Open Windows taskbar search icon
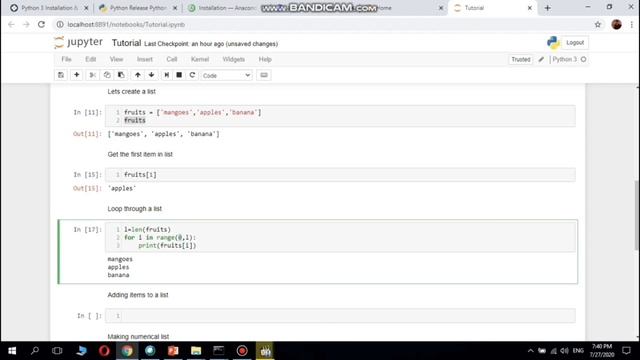Screen dimensions: 640x360 (35, 351)
